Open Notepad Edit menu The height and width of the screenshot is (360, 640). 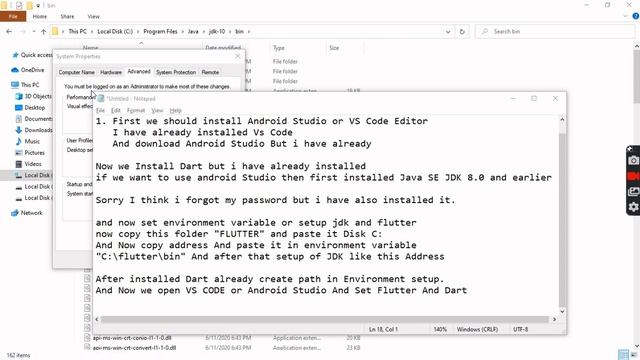tap(116, 111)
